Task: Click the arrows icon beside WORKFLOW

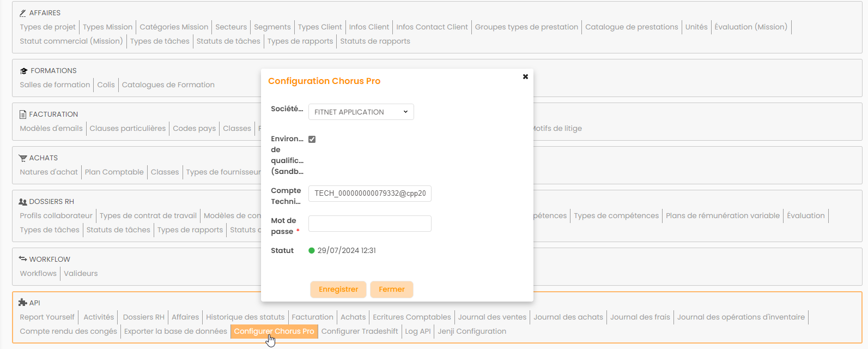Action: click(x=23, y=259)
